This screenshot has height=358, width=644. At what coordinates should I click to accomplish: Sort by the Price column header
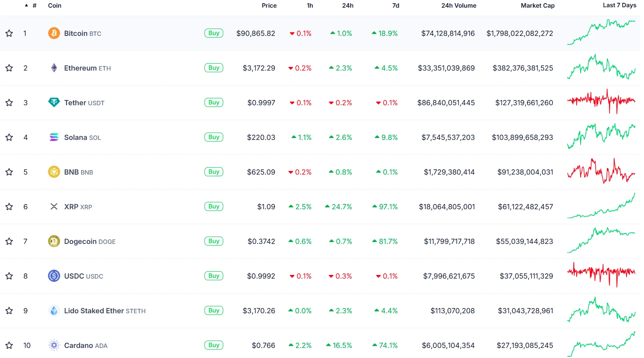(x=269, y=6)
